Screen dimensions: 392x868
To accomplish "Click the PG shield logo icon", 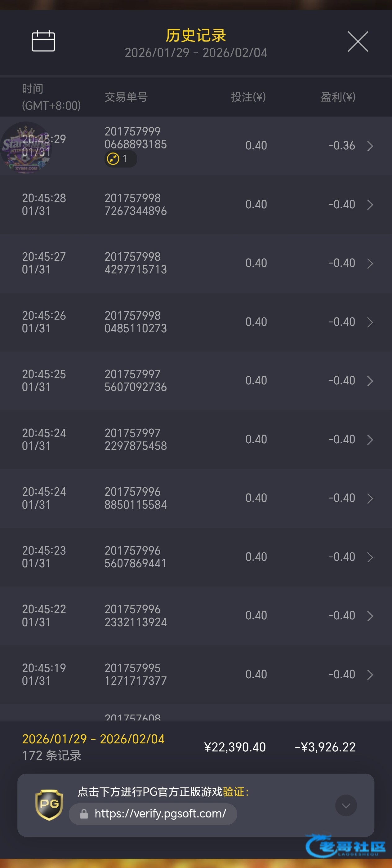I will coord(49,804).
